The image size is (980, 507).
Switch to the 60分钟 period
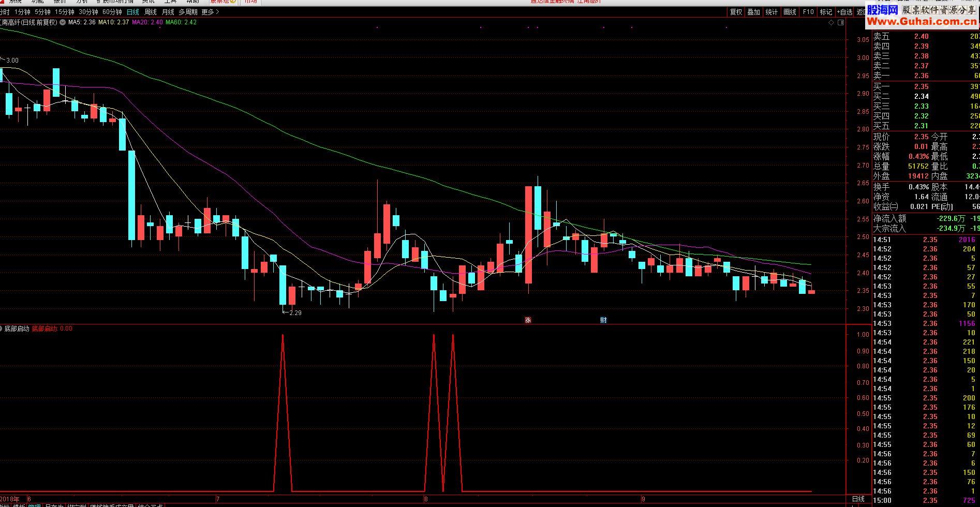click(x=112, y=12)
